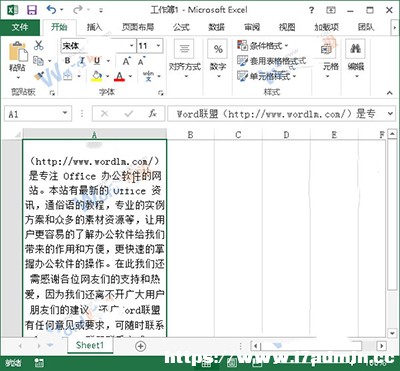Image resolution: width=400 pixels, height=371 pixels.
Task: Collapse the ribbon with the caret
Action: [389, 93]
